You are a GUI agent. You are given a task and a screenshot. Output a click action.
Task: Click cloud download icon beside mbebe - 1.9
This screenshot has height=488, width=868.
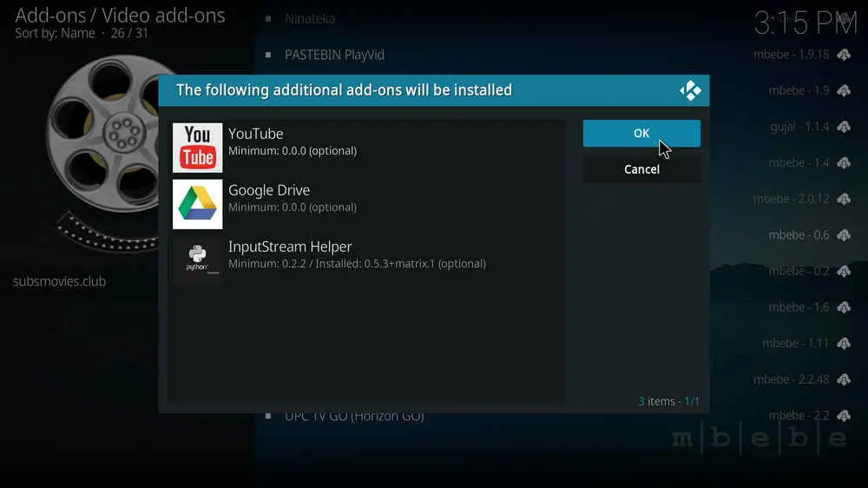(x=844, y=91)
